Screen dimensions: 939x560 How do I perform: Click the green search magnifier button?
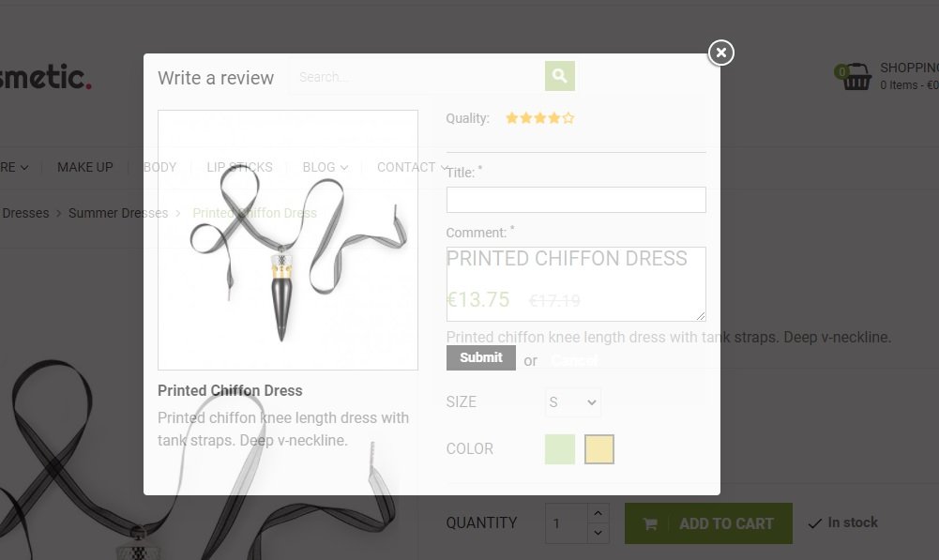559,76
